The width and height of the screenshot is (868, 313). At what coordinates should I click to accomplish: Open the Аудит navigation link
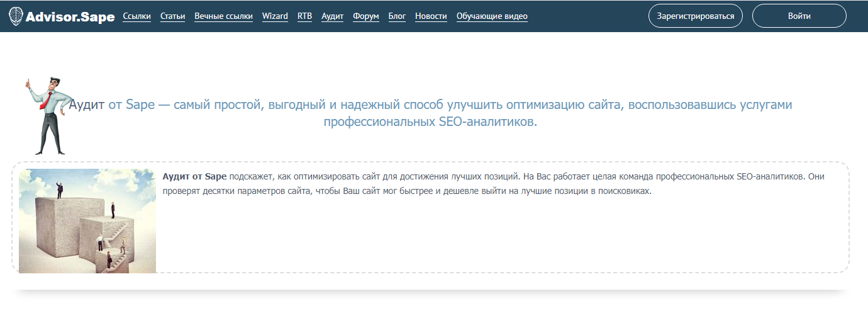332,16
